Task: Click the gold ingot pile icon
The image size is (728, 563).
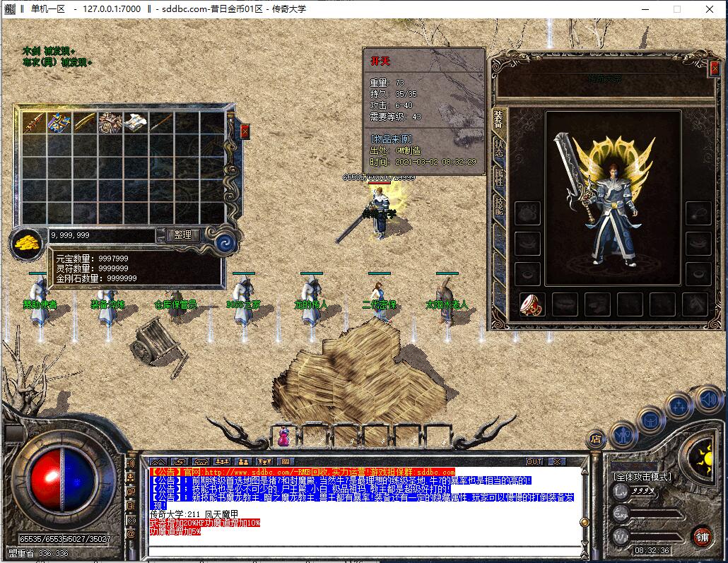Action: pyautogui.click(x=28, y=243)
